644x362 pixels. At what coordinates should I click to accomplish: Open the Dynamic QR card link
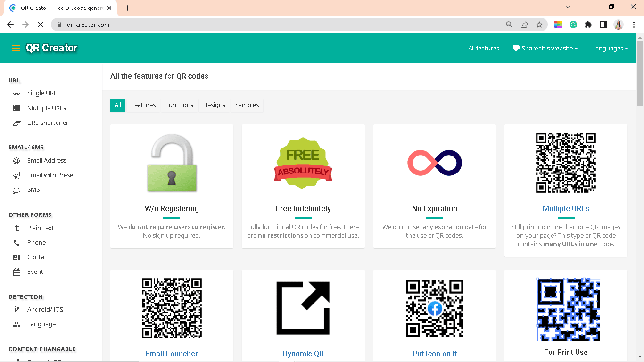tap(303, 354)
